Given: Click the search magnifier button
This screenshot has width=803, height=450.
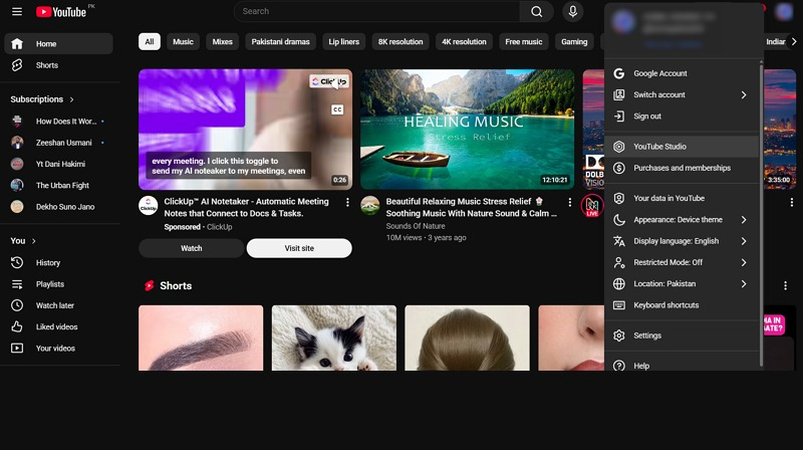Looking at the screenshot, I should click(536, 12).
